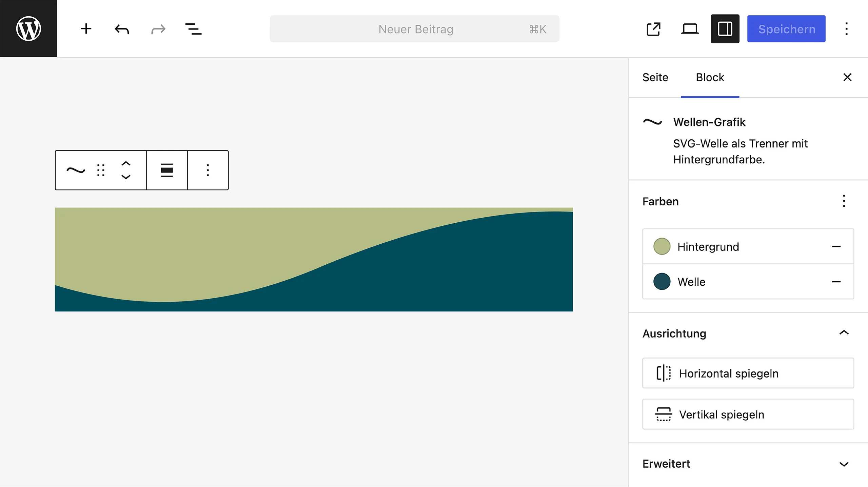Select the wave graphic block in canvas
This screenshot has width=868, height=487.
coord(314,259)
